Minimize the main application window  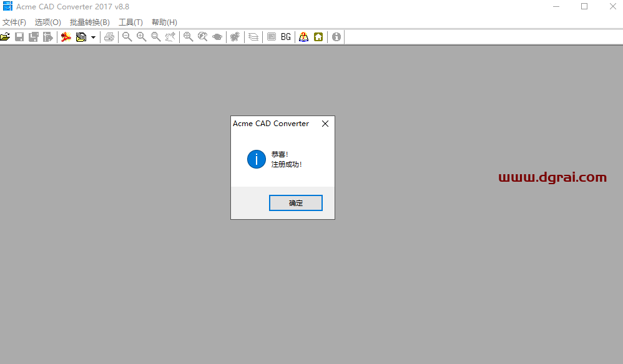pyautogui.click(x=556, y=6)
